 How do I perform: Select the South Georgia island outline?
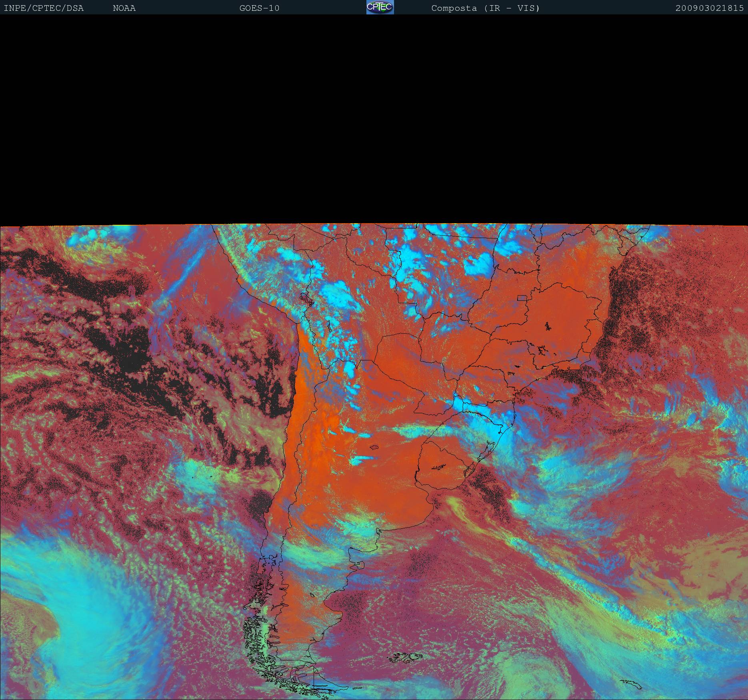pyautogui.click(x=631, y=685)
